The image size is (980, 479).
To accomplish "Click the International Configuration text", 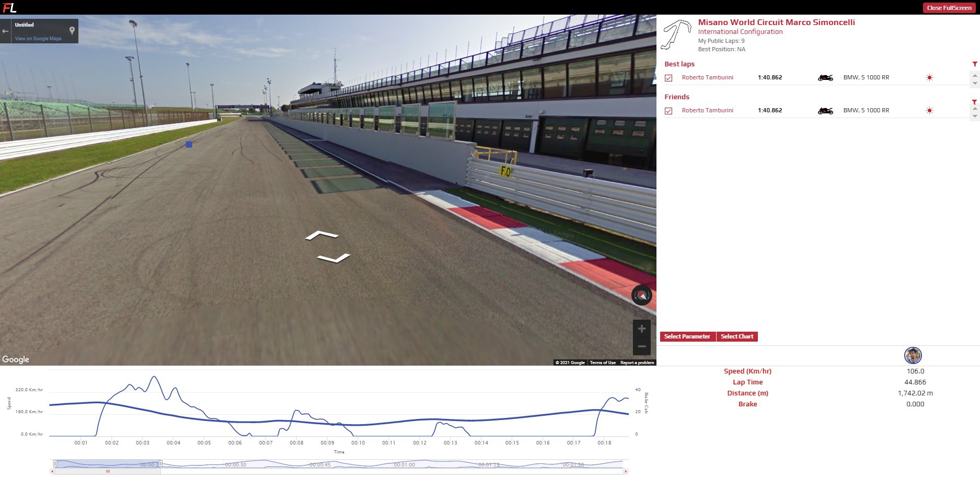I will (740, 32).
